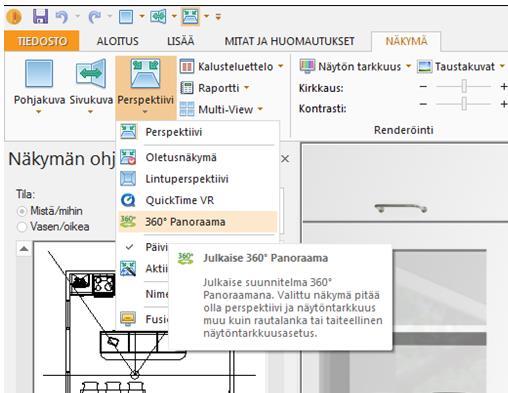
Task: Expand the redo history dropdown arrow
Action: click(109, 16)
